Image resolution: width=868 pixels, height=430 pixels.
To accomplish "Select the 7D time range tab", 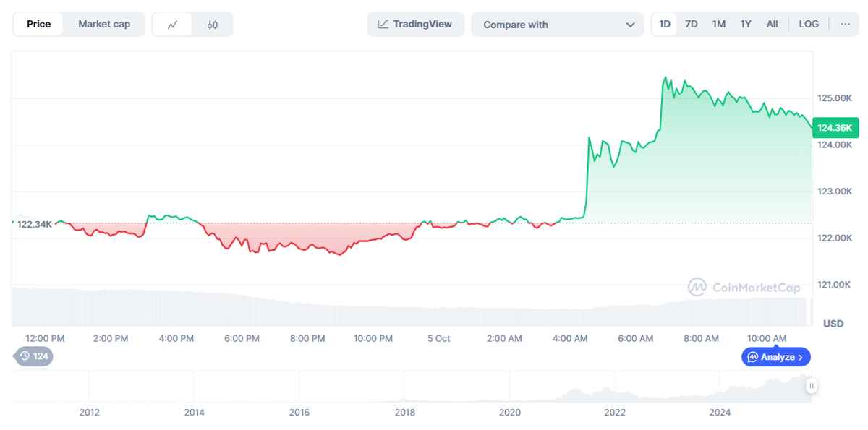I will point(692,24).
